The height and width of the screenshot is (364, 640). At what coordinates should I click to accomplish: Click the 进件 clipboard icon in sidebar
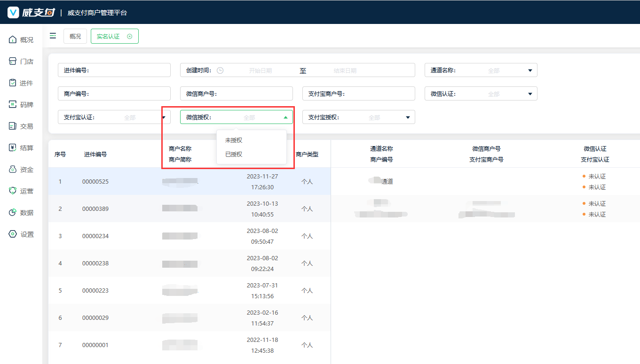click(x=13, y=83)
